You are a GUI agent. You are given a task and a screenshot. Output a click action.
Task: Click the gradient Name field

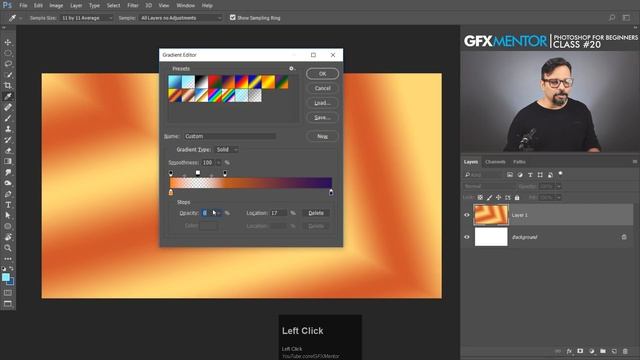(229, 136)
